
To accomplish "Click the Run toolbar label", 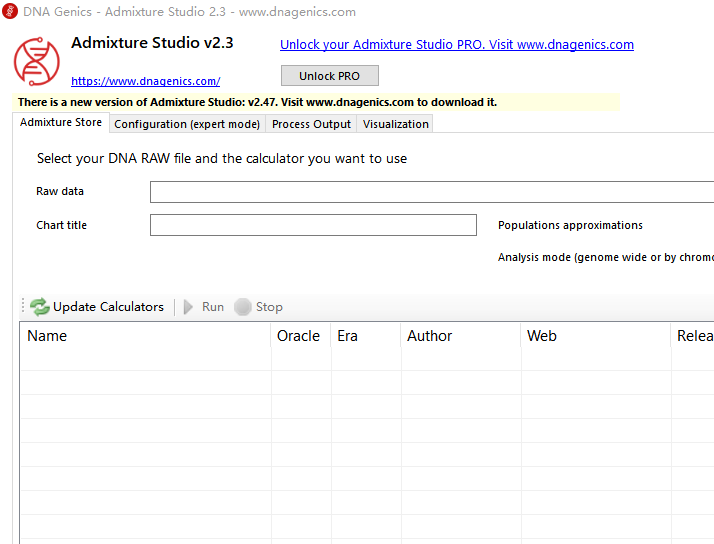I will click(x=213, y=307).
